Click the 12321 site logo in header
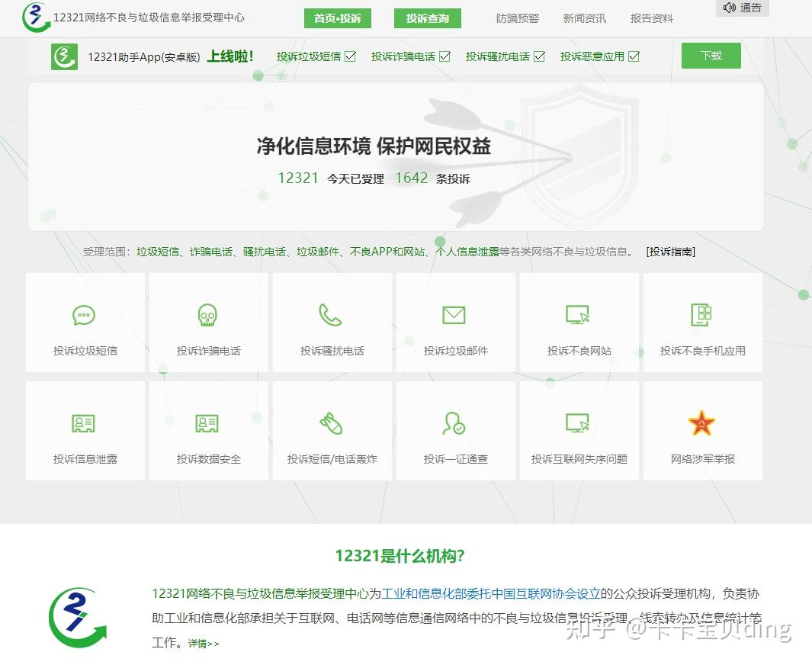This screenshot has width=812, height=665. click(35, 17)
